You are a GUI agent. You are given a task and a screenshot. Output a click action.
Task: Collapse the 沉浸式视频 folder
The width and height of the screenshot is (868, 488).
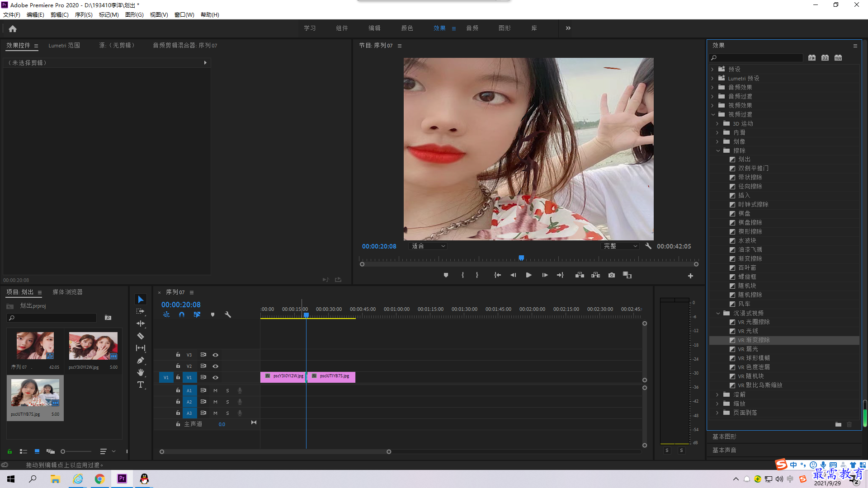718,313
